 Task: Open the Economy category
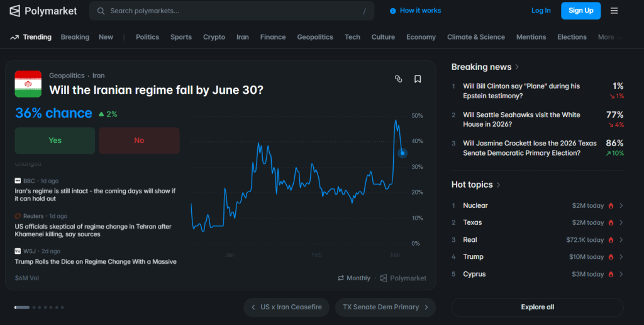click(421, 37)
